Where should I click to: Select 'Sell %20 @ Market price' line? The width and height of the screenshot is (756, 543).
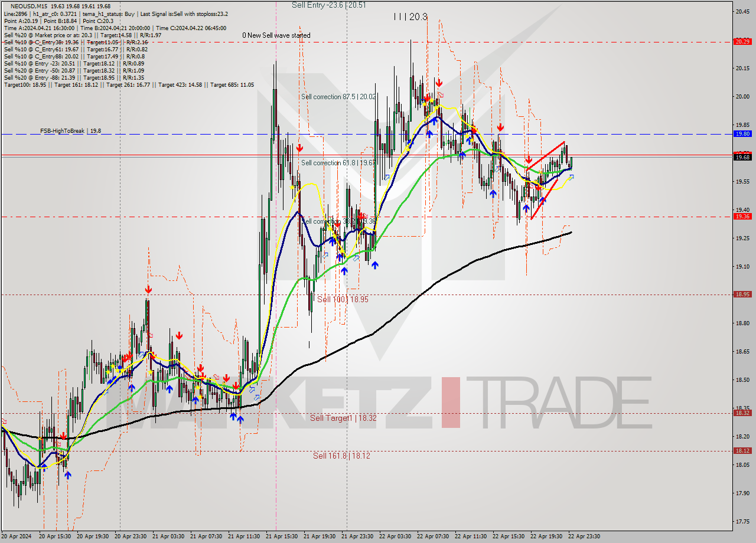click(83, 35)
